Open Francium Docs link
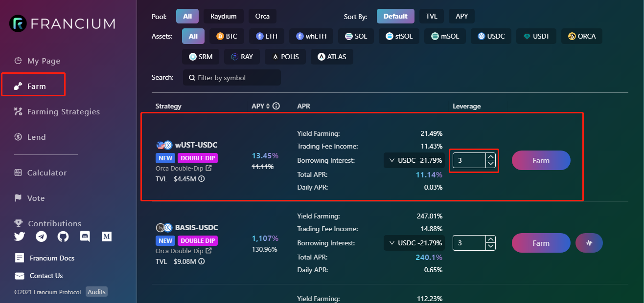This screenshot has width=644, height=303. 45,258
